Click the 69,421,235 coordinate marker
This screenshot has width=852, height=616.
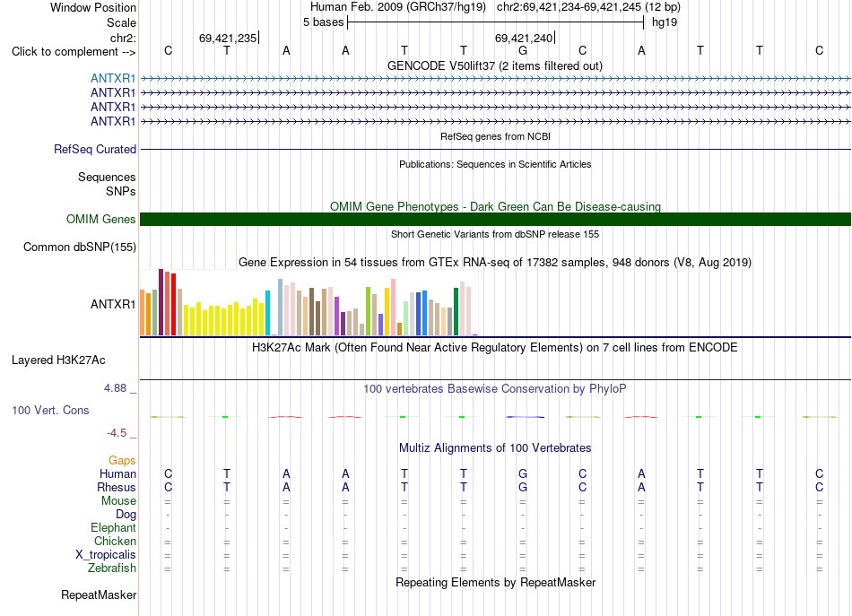(x=229, y=38)
